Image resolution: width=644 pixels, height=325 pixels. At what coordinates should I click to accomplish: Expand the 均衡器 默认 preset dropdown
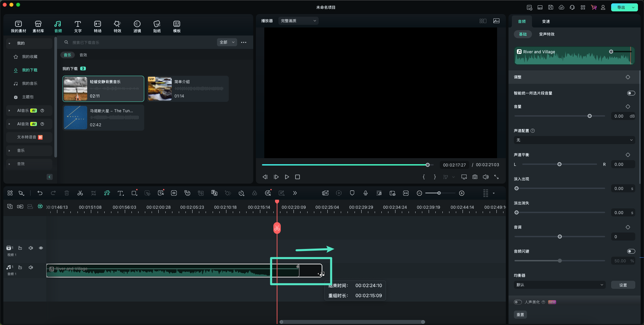(559, 285)
